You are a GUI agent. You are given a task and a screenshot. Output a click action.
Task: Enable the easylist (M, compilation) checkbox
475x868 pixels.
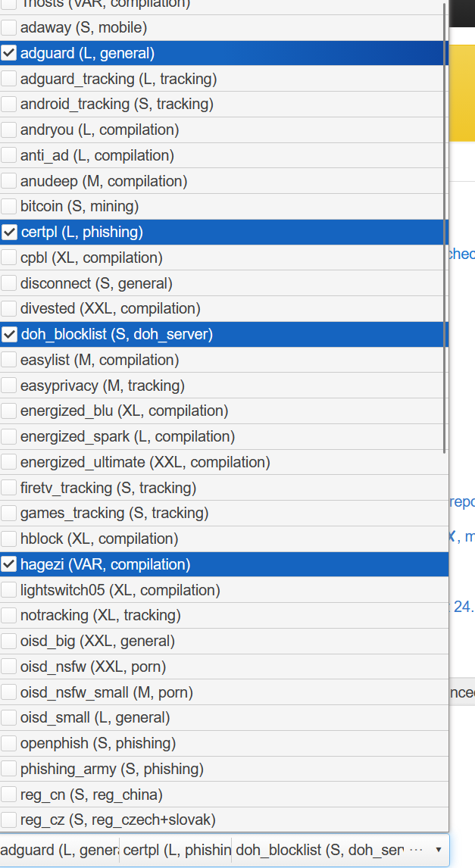click(10, 360)
